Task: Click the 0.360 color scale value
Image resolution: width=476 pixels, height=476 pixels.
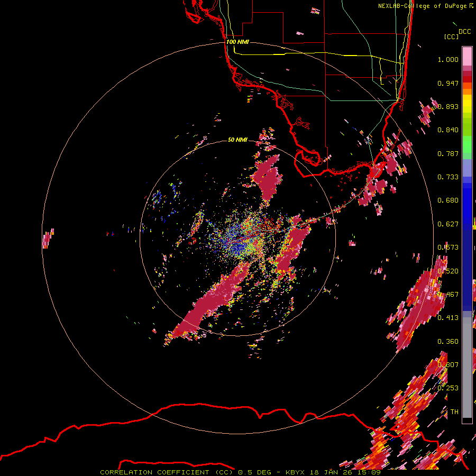Action: pyautogui.click(x=448, y=342)
